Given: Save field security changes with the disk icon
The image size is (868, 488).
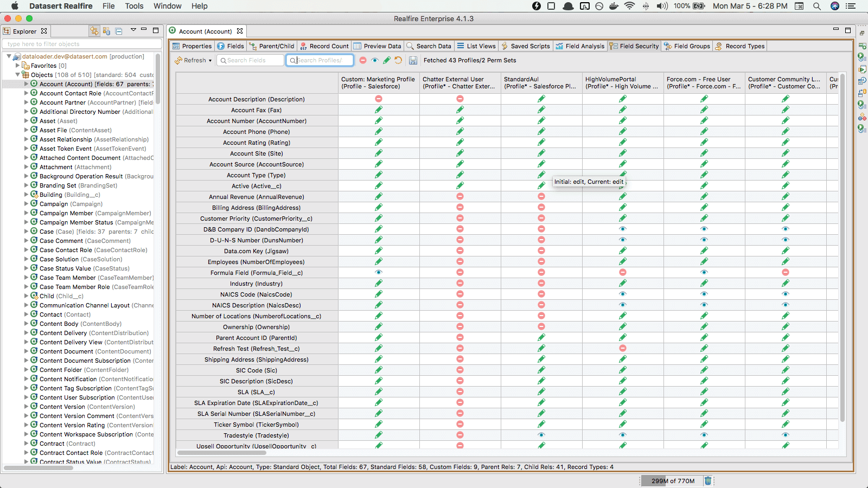Looking at the screenshot, I should pos(413,60).
